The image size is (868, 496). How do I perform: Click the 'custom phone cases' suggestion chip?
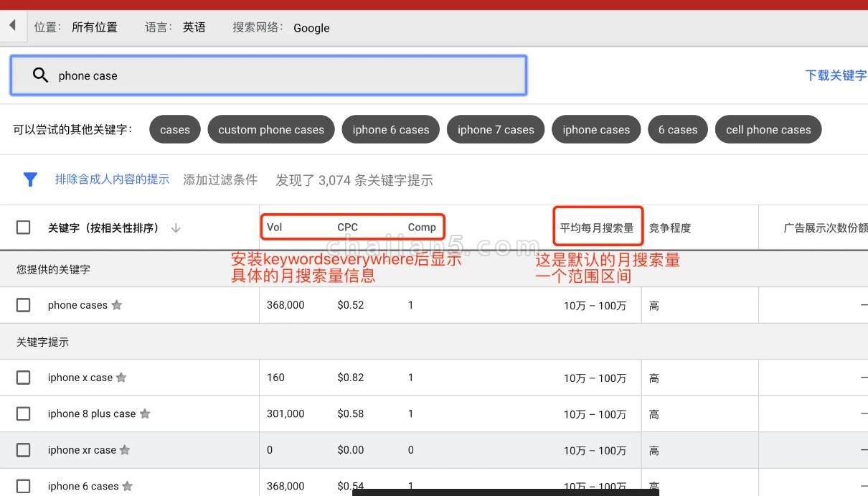point(271,130)
